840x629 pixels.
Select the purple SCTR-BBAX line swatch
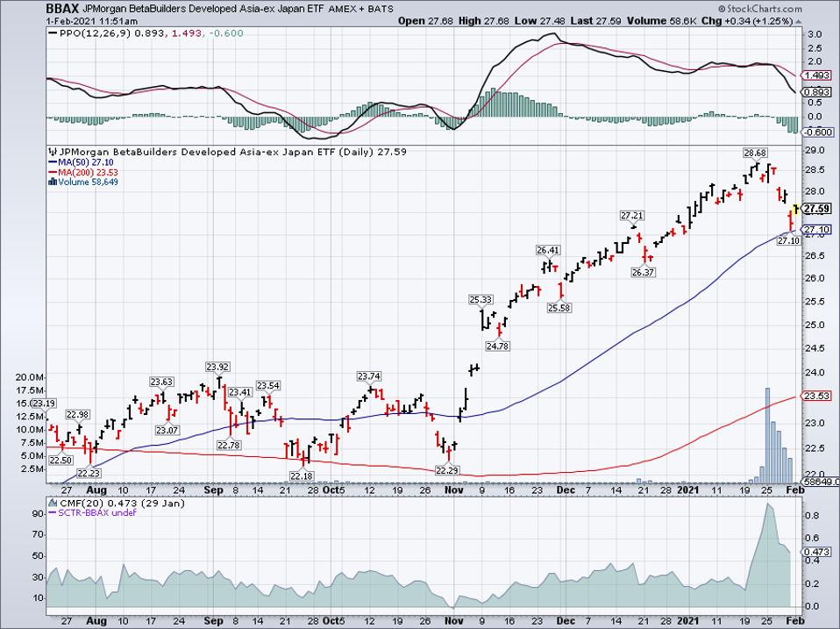pos(53,512)
